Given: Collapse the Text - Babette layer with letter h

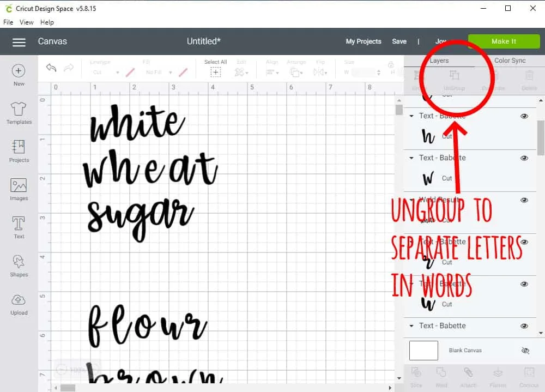Looking at the screenshot, I should [411, 116].
